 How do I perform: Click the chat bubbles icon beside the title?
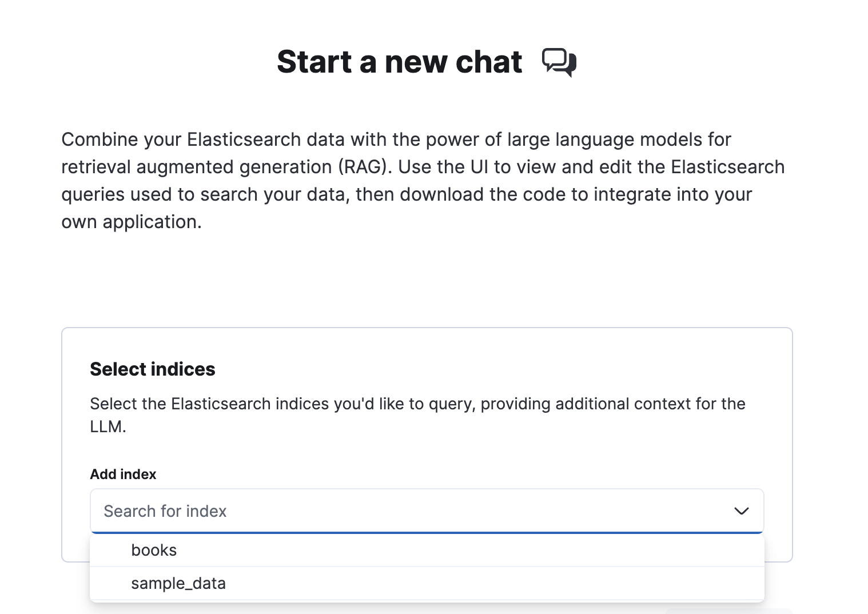[x=559, y=62]
